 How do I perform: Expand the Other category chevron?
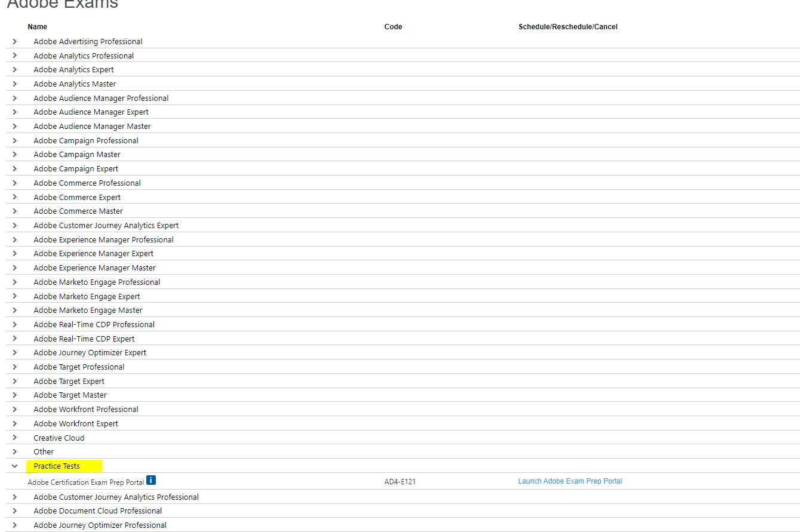[15, 451]
